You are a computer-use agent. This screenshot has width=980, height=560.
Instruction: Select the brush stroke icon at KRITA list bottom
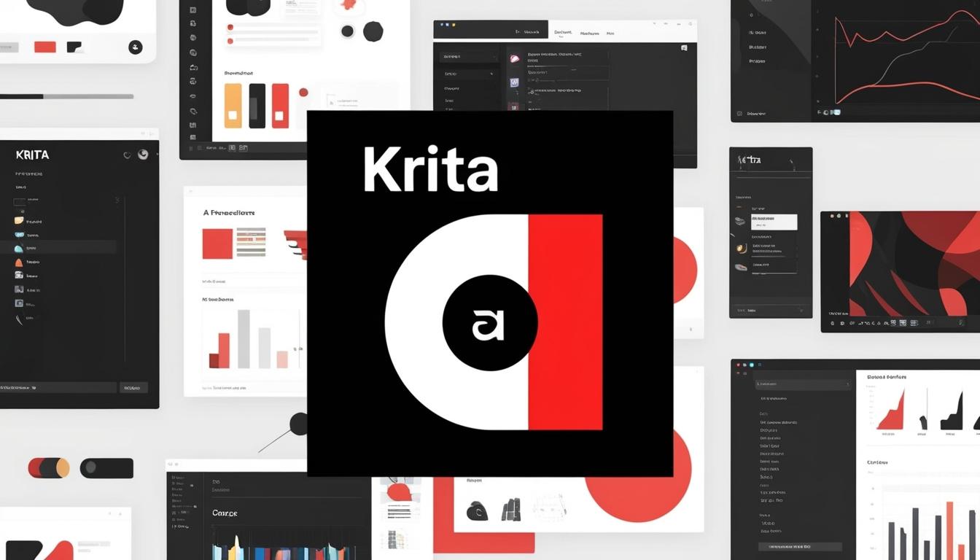click(19, 319)
